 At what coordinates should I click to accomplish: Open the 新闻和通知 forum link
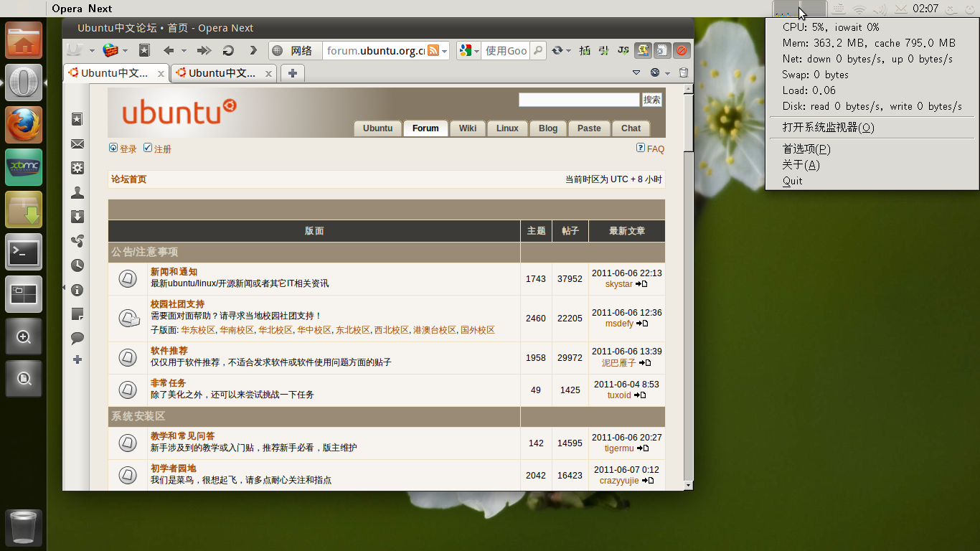[174, 272]
